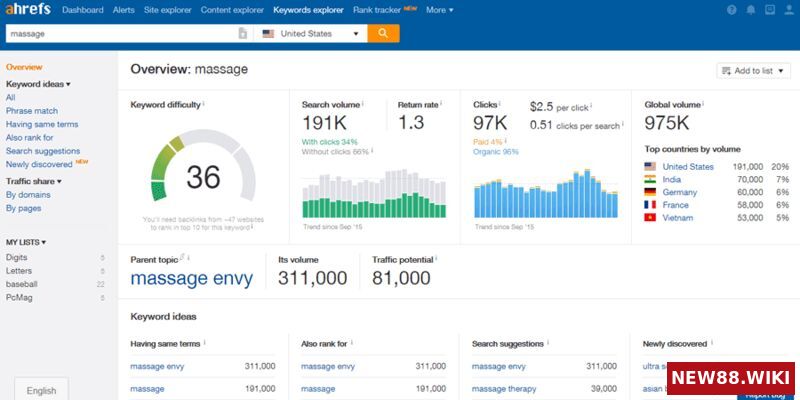Click the keyword difficulty gauge showing 36
Image resolution: width=800 pixels, height=400 pixels.
203,166
